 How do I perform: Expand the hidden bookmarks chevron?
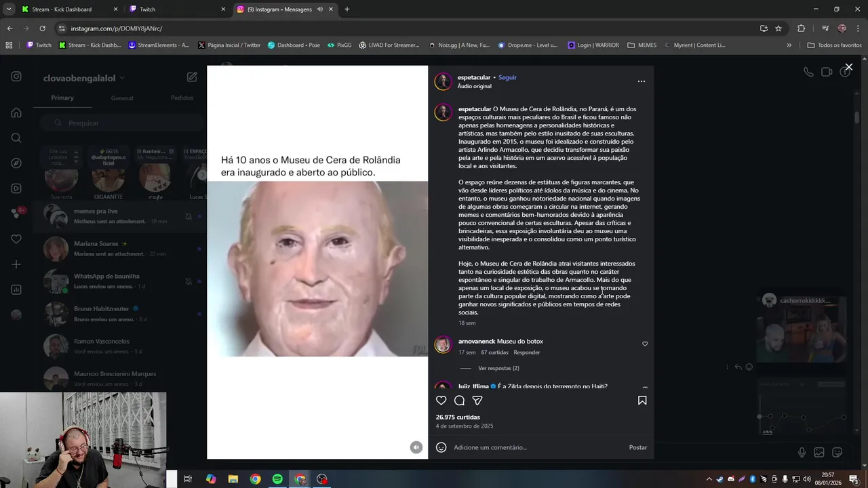pyautogui.click(x=789, y=45)
